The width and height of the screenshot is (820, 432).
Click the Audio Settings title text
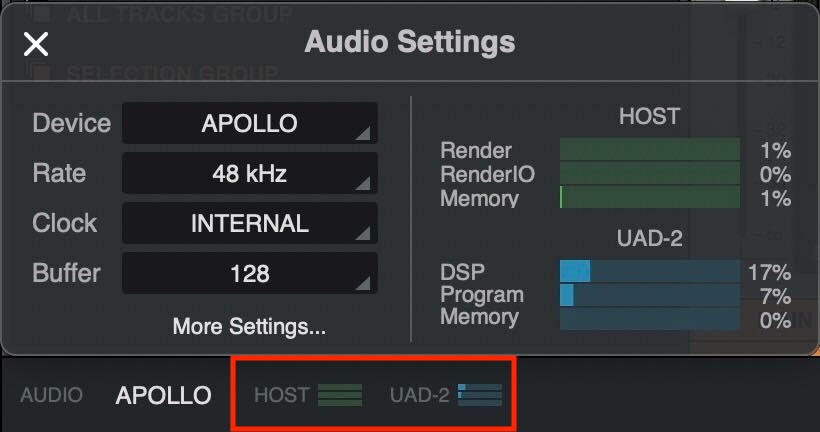click(x=410, y=42)
